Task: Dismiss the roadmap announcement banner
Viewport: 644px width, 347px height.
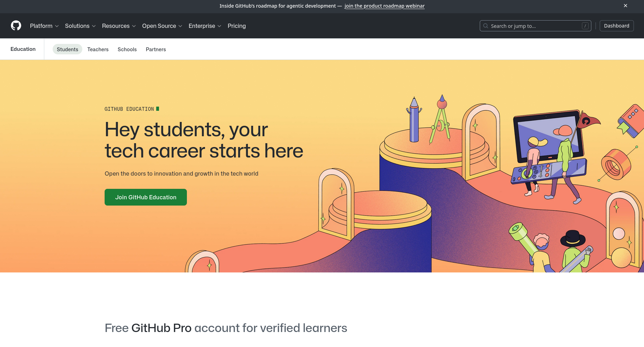Action: click(625, 6)
